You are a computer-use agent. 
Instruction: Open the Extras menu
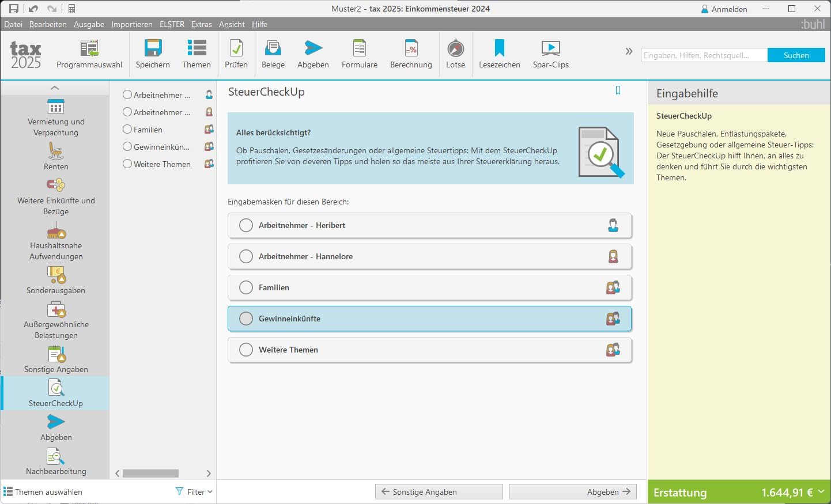pyautogui.click(x=202, y=24)
